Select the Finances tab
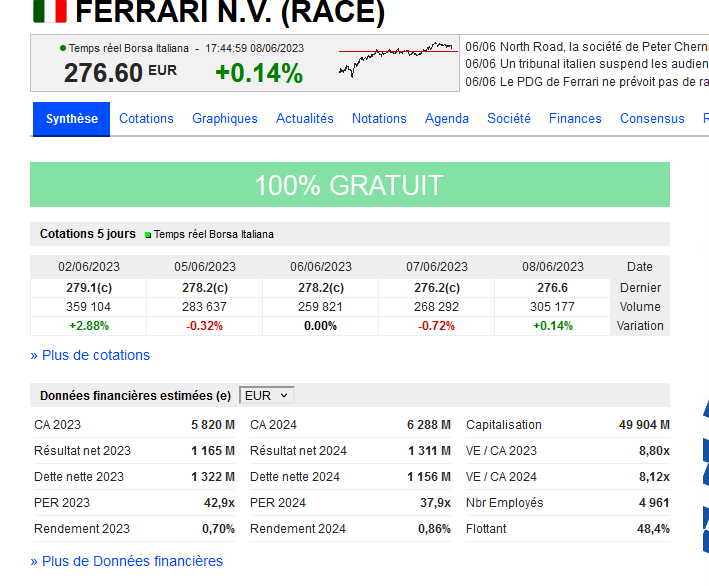Image resolution: width=709 pixels, height=586 pixels. [575, 118]
